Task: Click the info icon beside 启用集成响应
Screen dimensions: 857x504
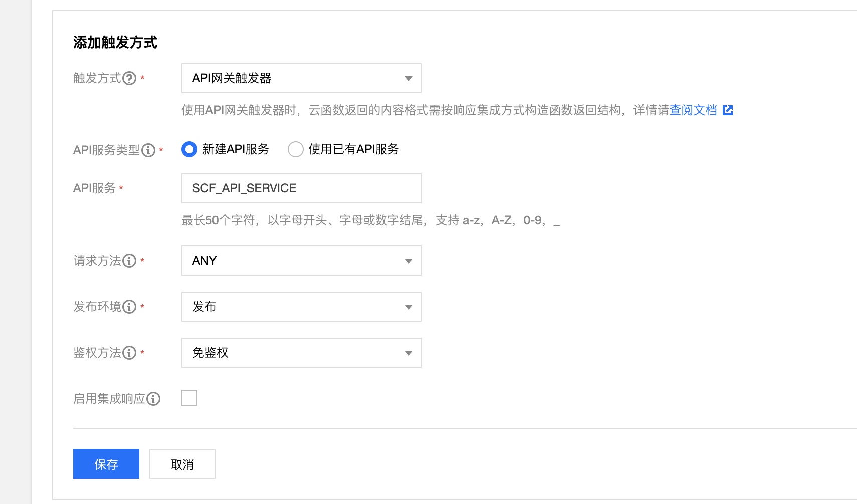Action: 154,398
